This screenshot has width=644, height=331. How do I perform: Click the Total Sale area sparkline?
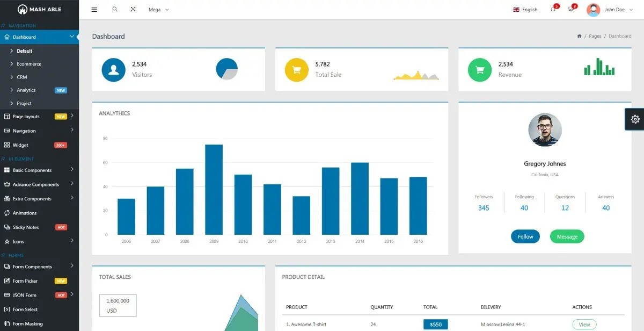coord(416,75)
